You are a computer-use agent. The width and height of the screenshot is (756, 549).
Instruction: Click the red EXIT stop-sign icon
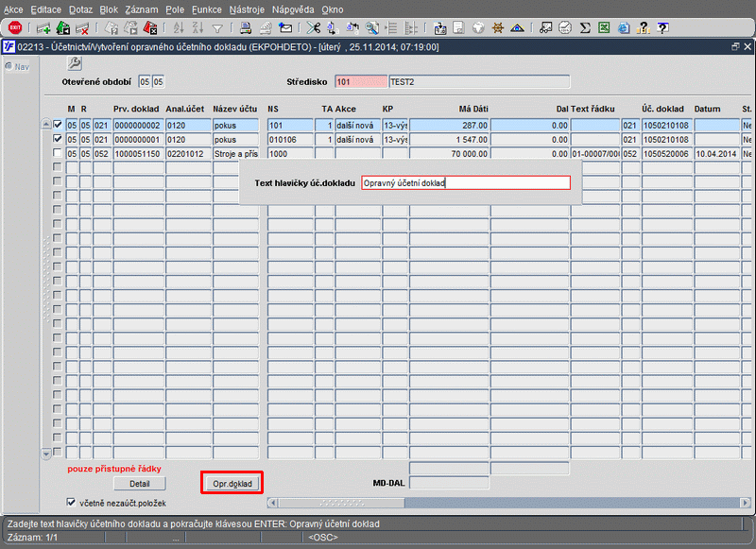pos(15,28)
